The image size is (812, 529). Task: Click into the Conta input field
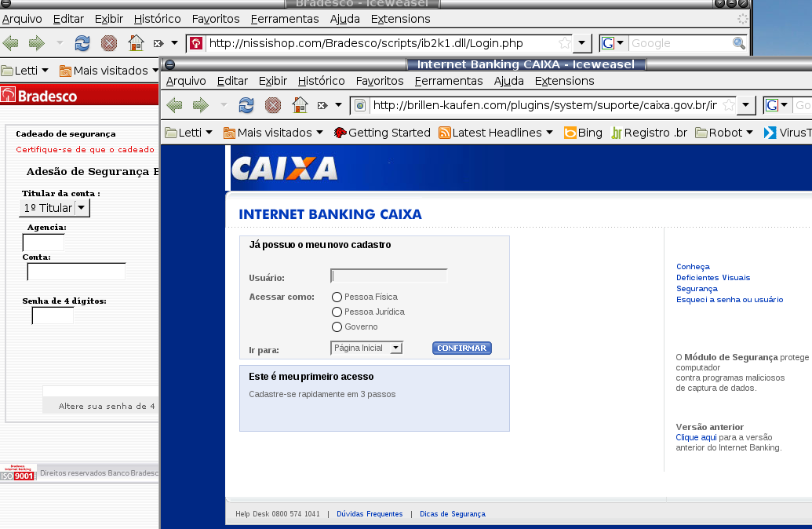[76, 272]
